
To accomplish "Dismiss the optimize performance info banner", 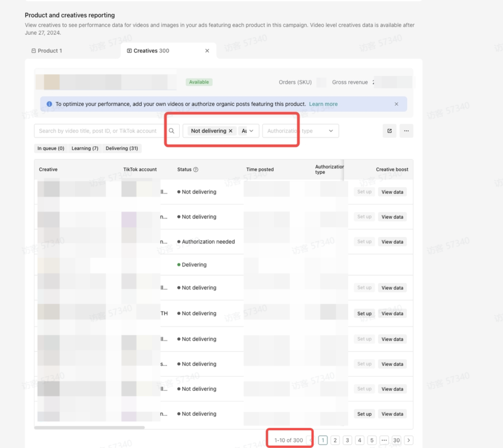I will [x=396, y=104].
